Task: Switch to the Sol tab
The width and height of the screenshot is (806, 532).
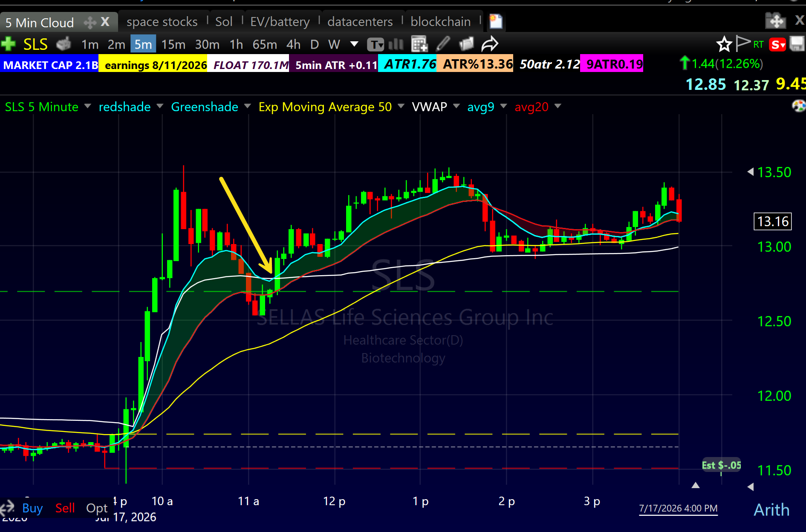Action: [224, 22]
